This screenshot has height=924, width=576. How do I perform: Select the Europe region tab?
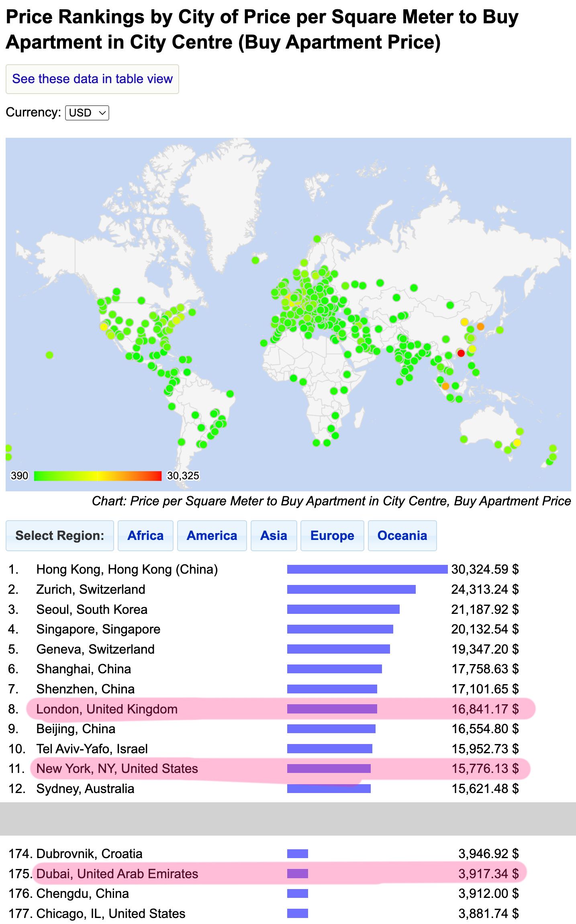332,536
